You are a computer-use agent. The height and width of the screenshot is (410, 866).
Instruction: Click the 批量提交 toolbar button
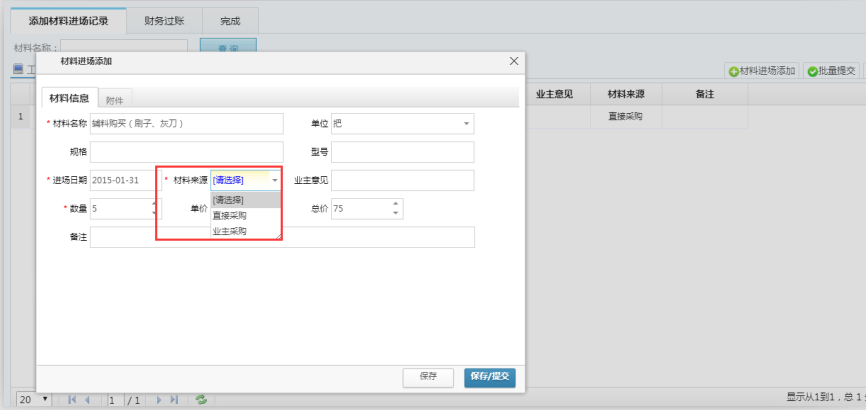[x=830, y=71]
